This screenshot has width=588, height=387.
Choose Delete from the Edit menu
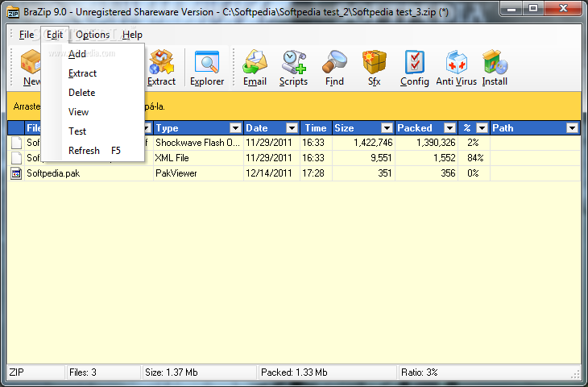(93, 93)
